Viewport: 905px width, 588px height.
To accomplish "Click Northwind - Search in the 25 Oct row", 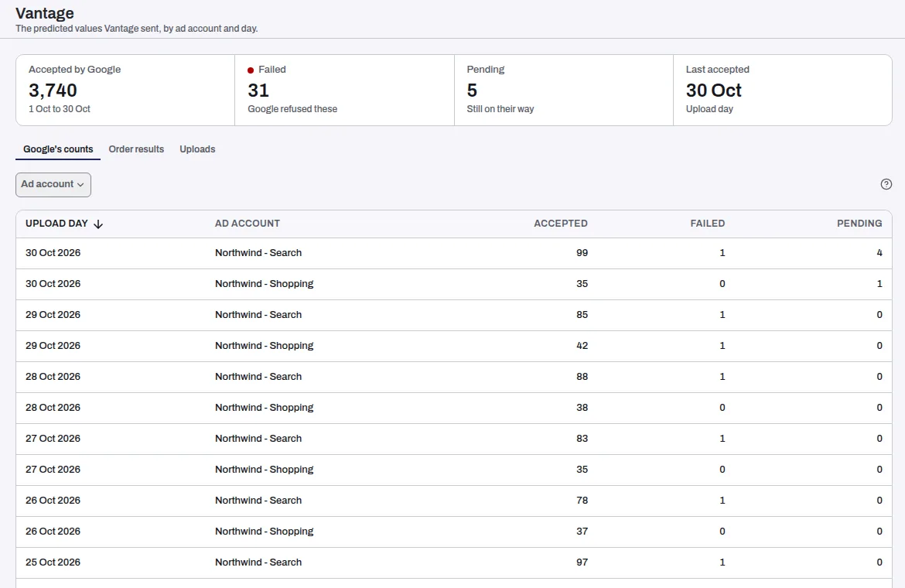I will [x=258, y=562].
